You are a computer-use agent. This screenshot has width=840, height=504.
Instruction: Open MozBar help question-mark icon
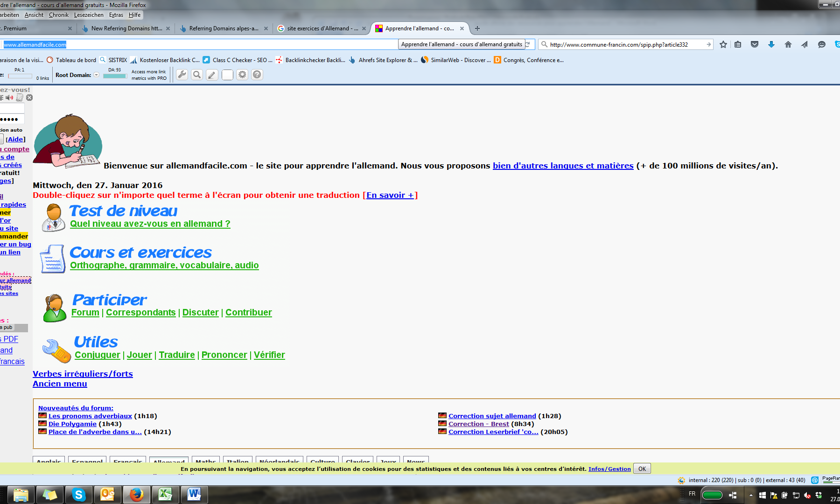[257, 75]
